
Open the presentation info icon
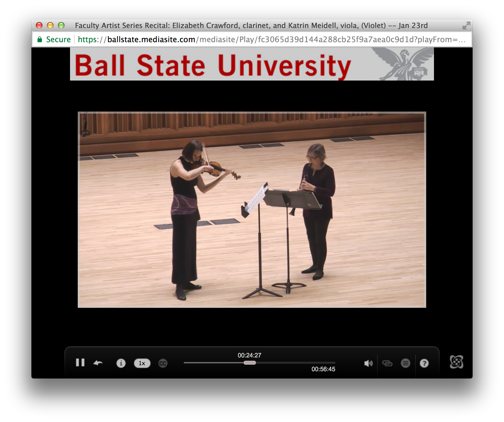tap(121, 363)
